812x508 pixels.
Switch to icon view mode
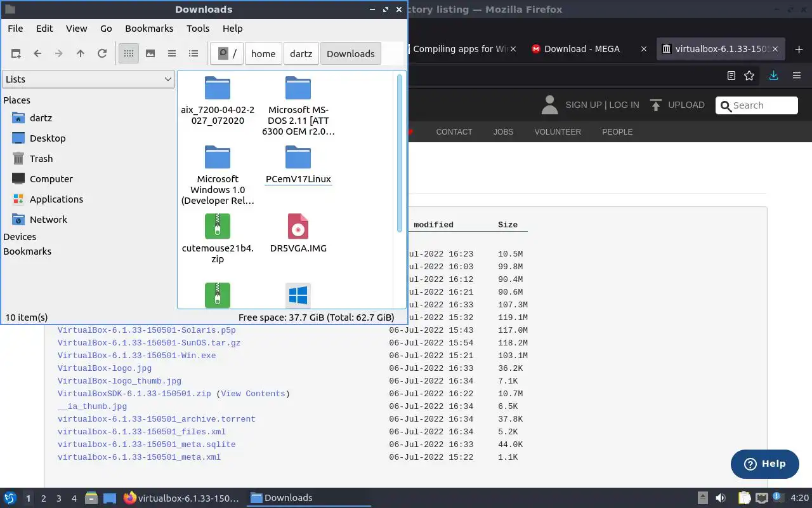tap(129, 54)
